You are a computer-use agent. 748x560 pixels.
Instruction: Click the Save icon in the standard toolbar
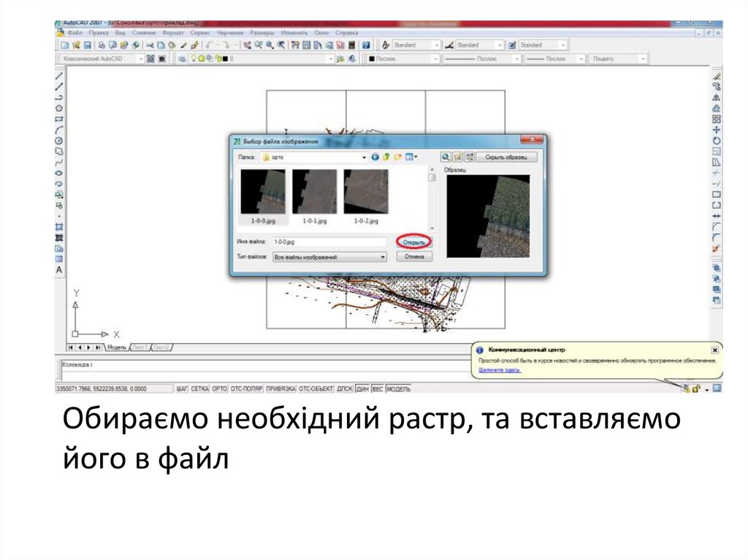pos(88,45)
